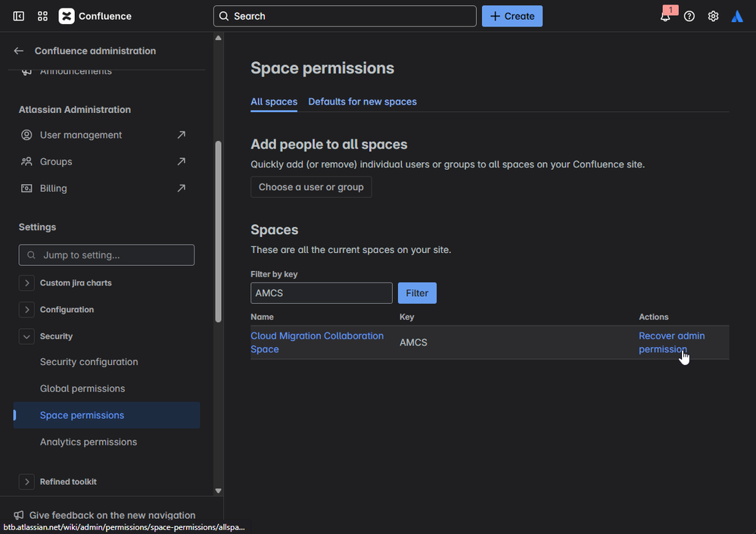756x534 pixels.
Task: Select the All spaces tab
Action: click(x=274, y=101)
